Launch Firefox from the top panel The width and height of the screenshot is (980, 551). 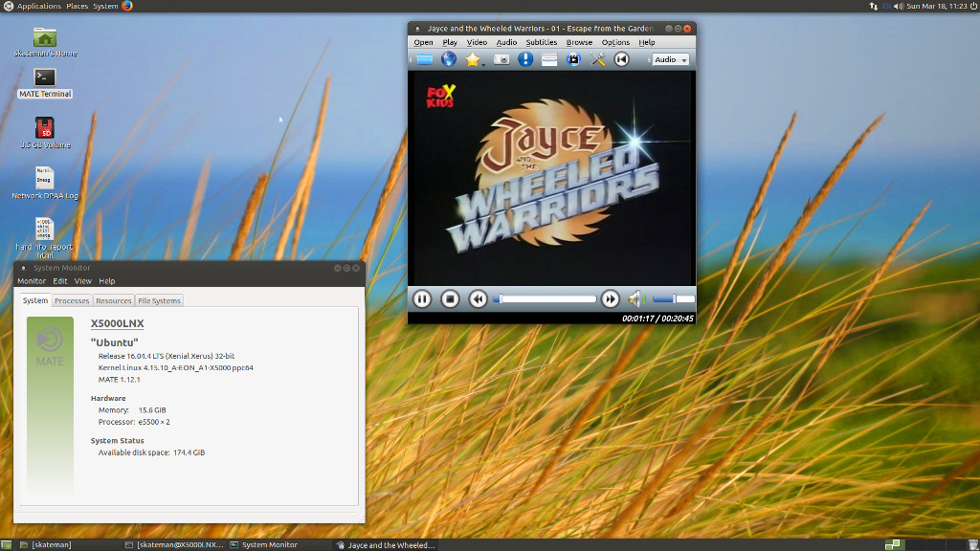[x=127, y=7]
